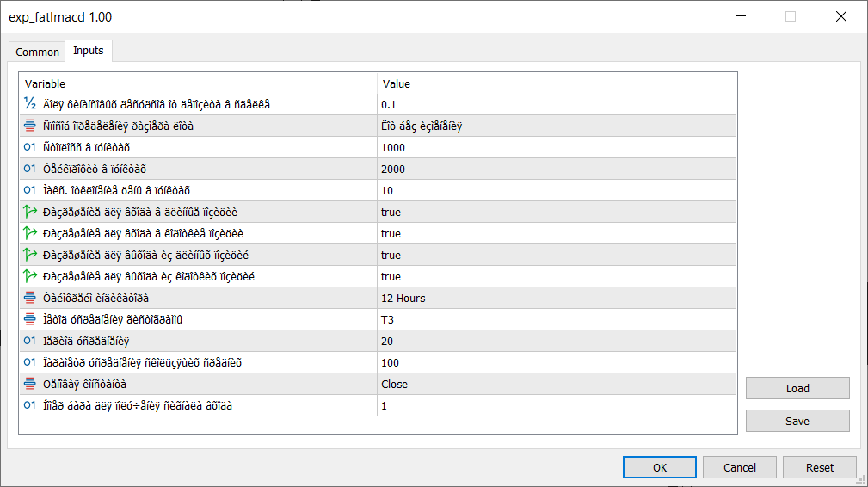868x487 pixels.
Task: Toggle the first true value in the list
Action: pos(391,212)
